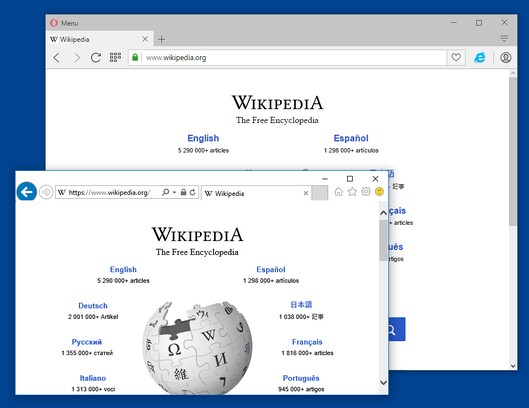Open favorites star in Internet Explorer
The height and width of the screenshot is (408, 529).
(x=352, y=192)
